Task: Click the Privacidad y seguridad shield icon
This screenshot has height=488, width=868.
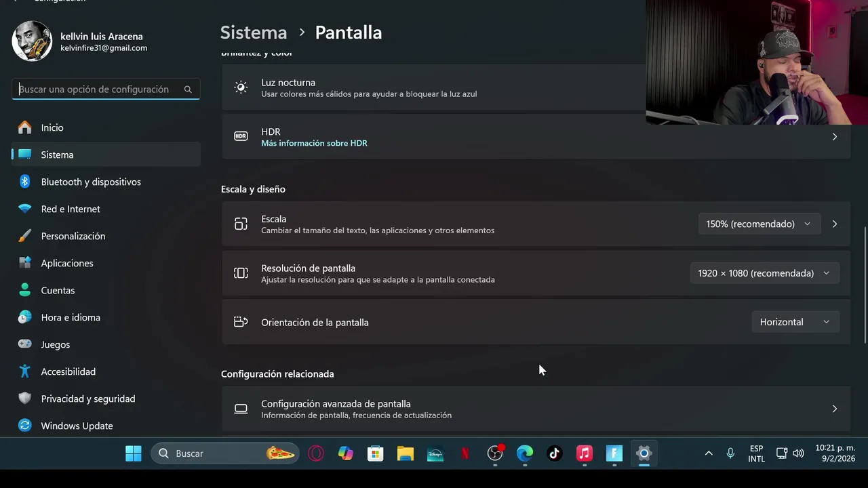Action: click(25, 399)
